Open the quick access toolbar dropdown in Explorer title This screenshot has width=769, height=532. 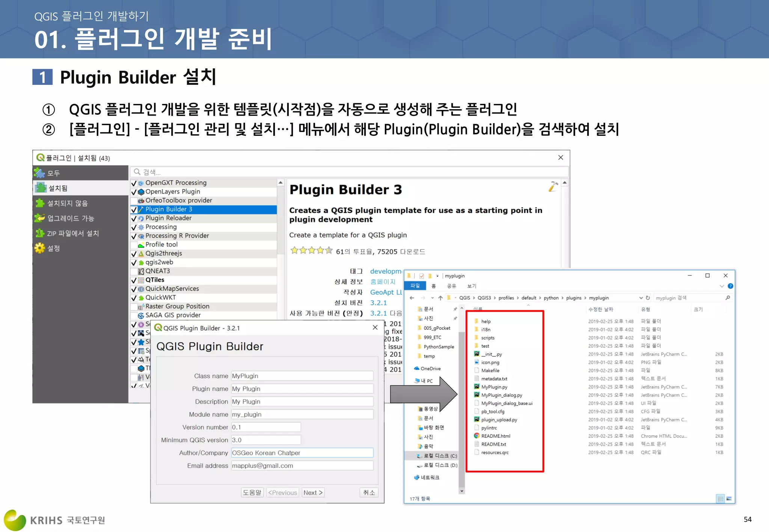[437, 276]
